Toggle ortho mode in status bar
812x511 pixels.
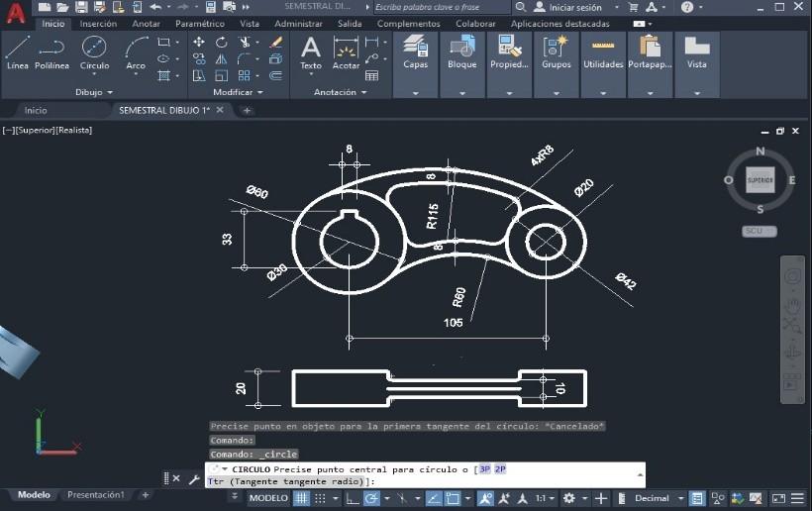352,498
